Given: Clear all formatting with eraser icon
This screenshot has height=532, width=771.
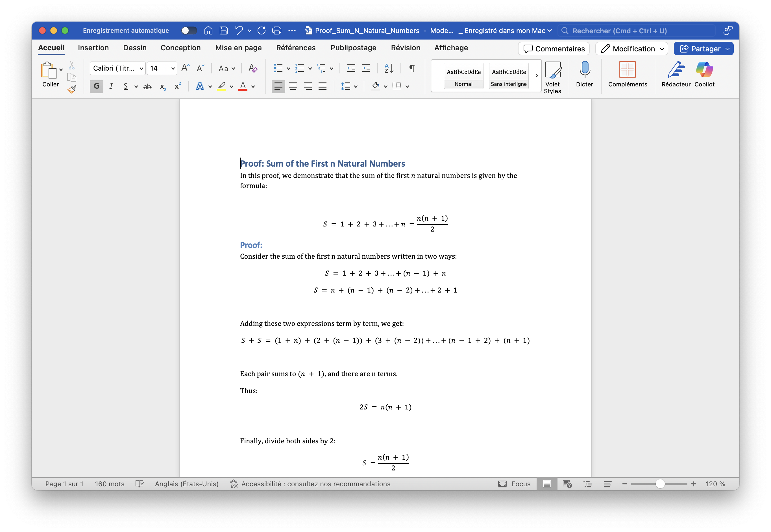Looking at the screenshot, I should 253,68.
